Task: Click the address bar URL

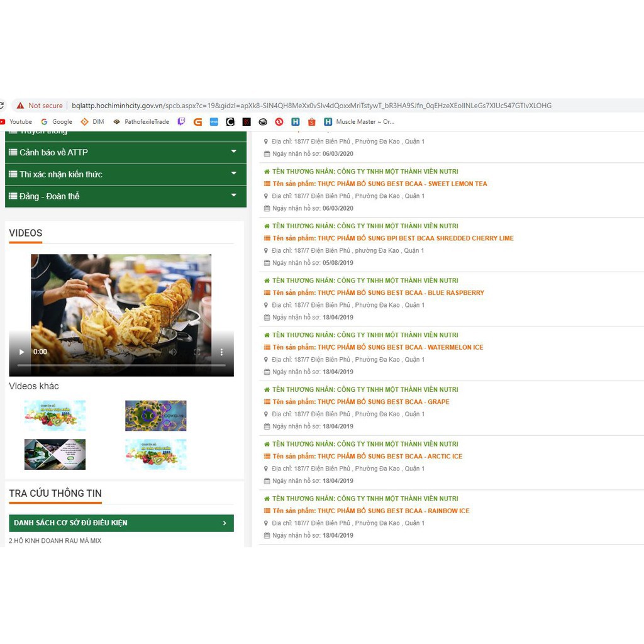Action: [311, 106]
